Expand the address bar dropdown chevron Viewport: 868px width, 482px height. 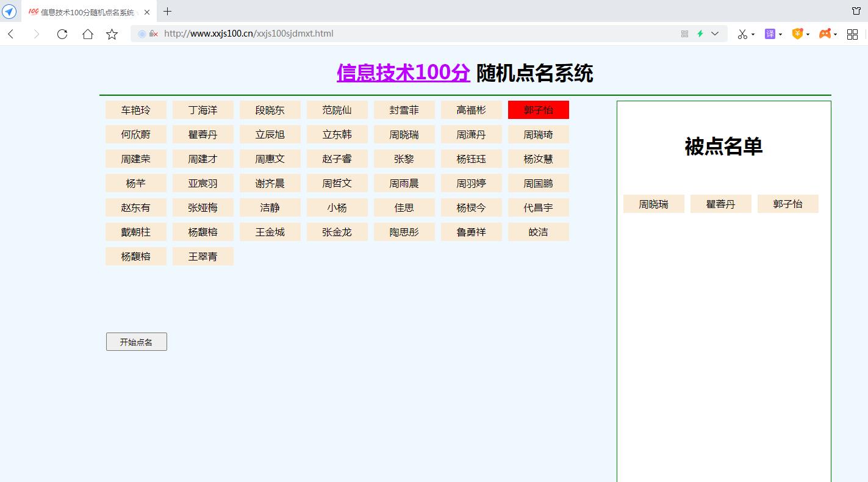coord(715,34)
